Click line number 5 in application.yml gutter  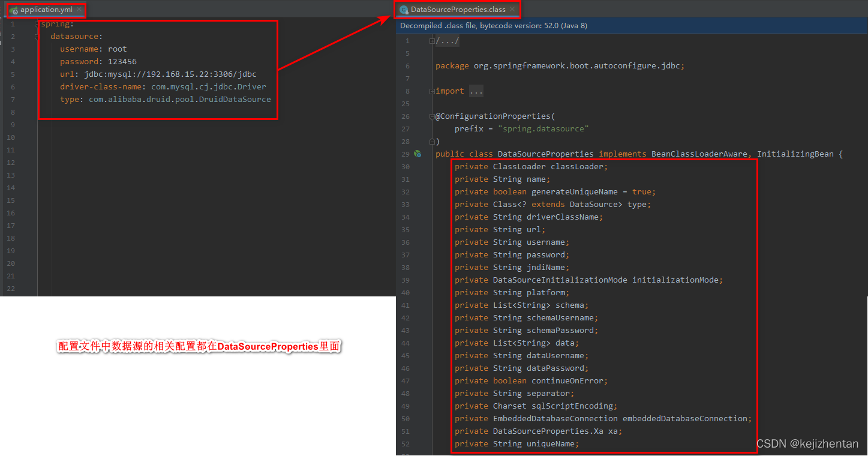[12, 74]
